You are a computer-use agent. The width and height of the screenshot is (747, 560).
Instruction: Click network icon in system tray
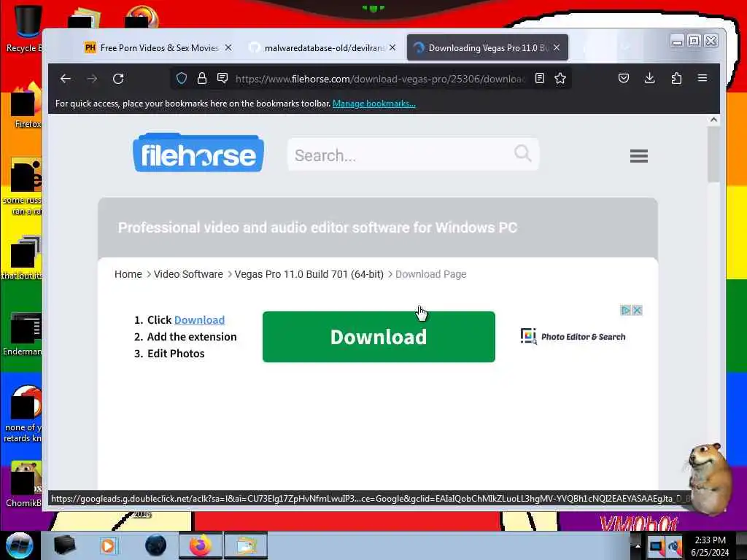pos(656,546)
